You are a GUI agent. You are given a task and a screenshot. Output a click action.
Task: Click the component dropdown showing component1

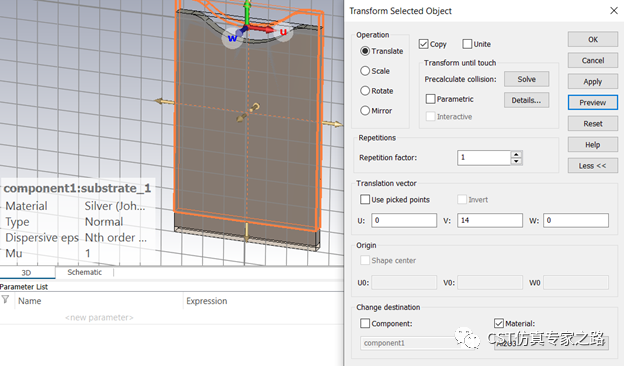tap(410, 343)
